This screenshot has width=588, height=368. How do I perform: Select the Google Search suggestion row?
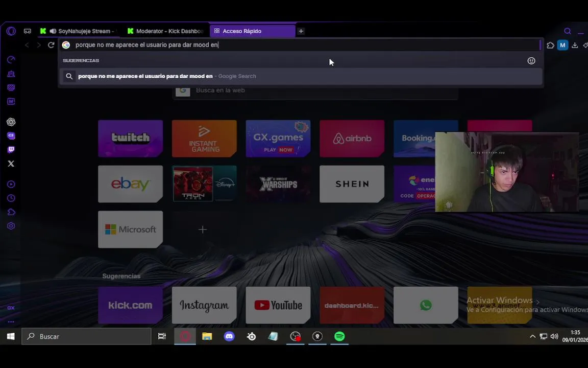click(301, 76)
